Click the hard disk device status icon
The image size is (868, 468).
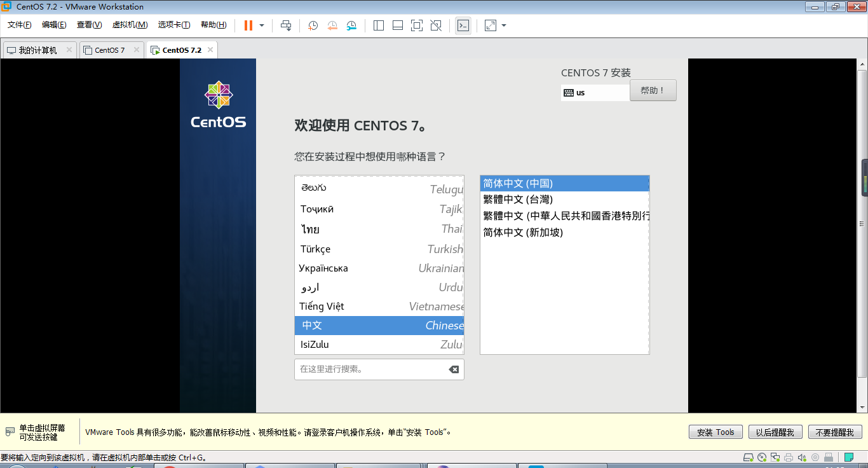749,457
